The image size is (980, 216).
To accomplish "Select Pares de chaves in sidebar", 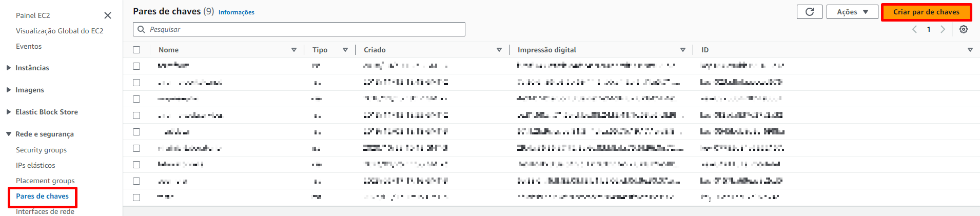I will [42, 196].
